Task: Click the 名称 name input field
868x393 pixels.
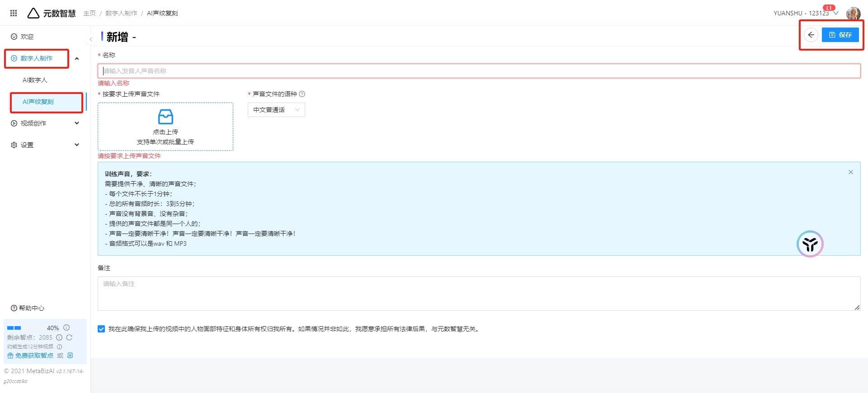Action: pos(479,71)
